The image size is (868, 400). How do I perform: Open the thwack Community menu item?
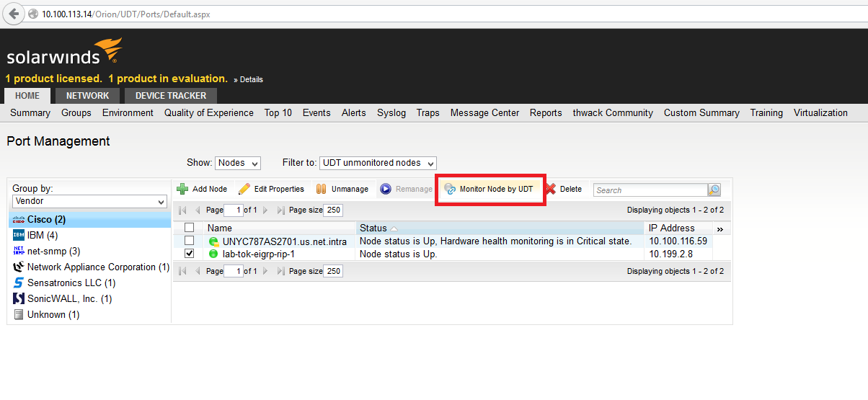click(x=613, y=112)
